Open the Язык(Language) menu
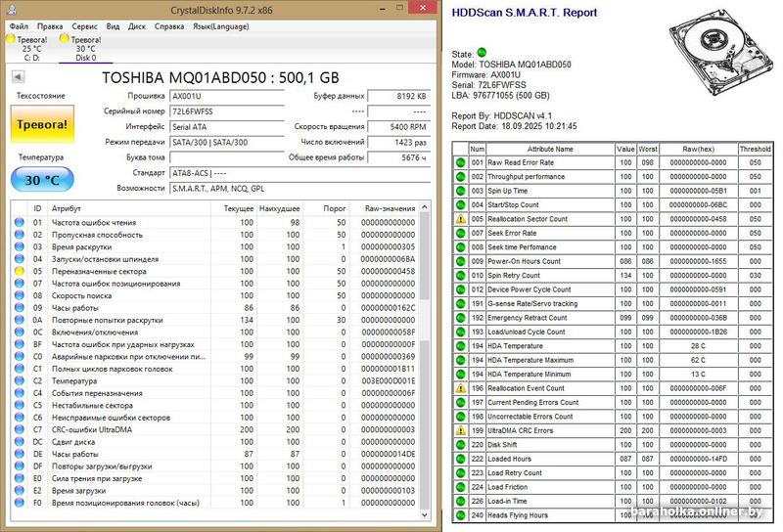The height and width of the screenshot is (532, 783). [221, 26]
